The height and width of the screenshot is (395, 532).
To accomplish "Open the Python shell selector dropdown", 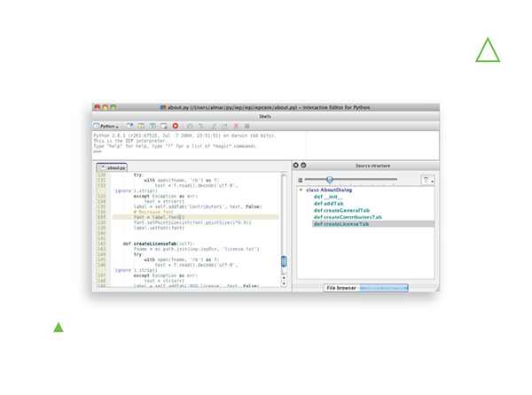I will pyautogui.click(x=106, y=126).
